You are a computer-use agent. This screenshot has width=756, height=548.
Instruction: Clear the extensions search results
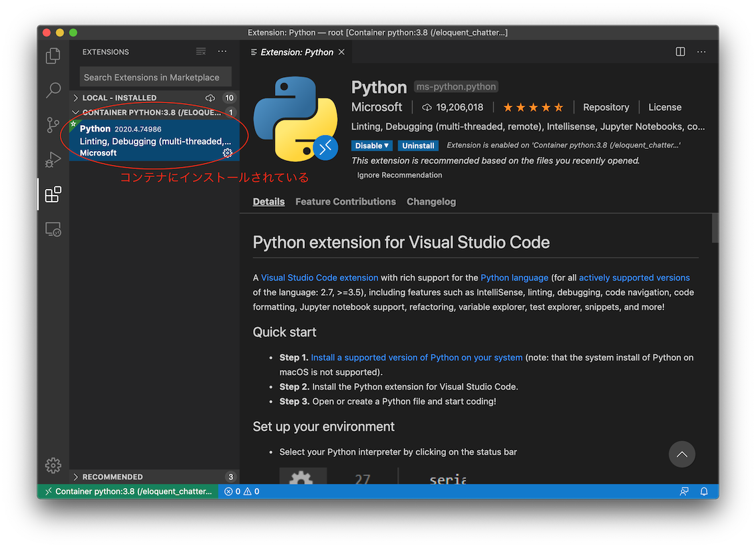pyautogui.click(x=200, y=51)
